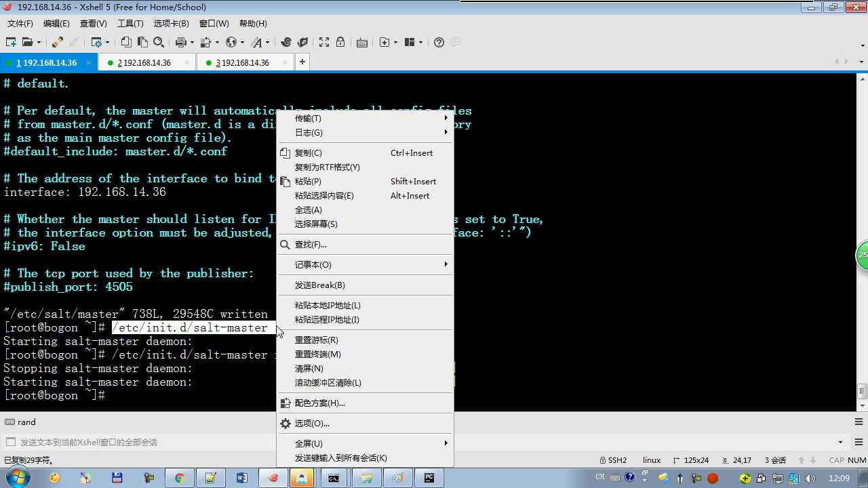Choose 选择屏幕(S) in context menu
The image size is (868, 488).
coord(365,224)
